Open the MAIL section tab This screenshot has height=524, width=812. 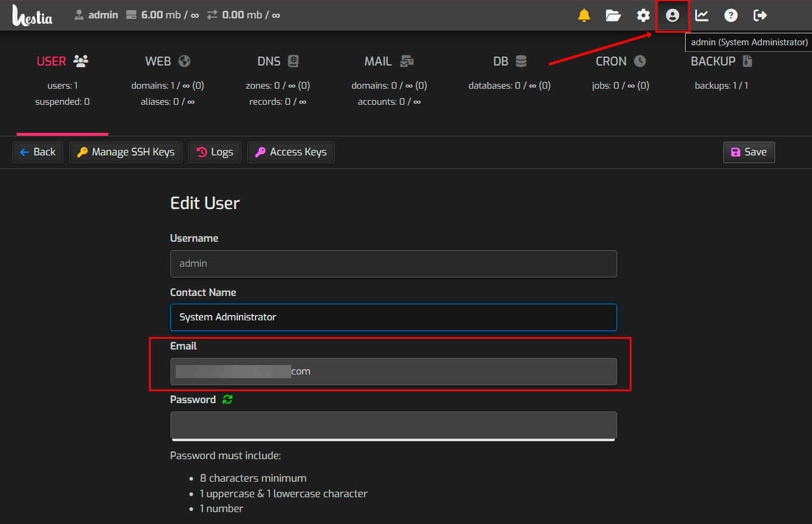click(388, 61)
